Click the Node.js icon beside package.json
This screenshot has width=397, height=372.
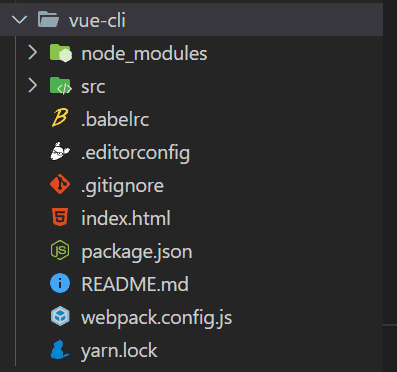(x=60, y=250)
